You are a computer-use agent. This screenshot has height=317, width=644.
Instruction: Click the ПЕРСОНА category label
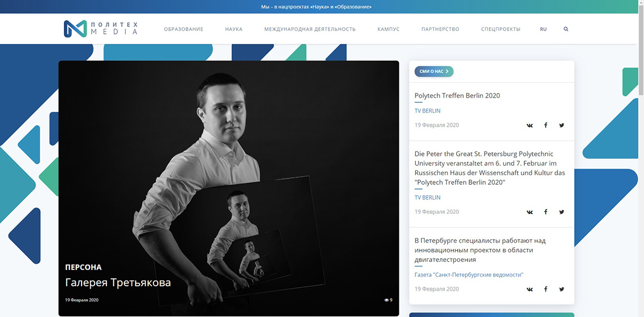tap(83, 267)
